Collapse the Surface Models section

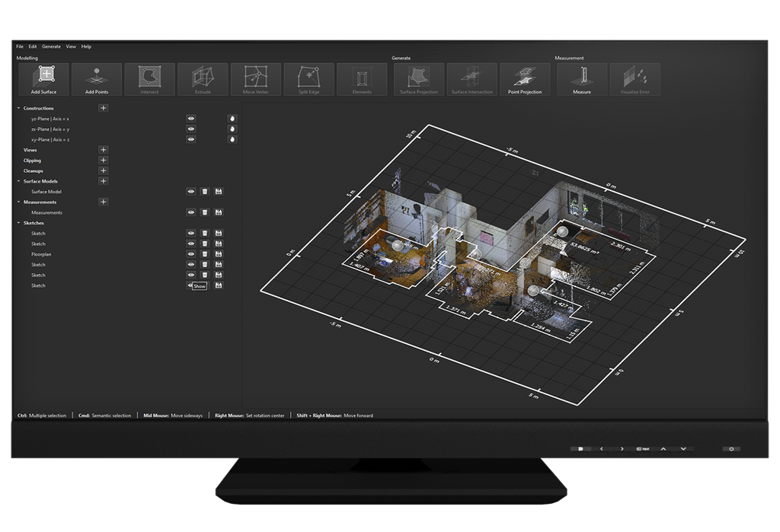(19, 181)
